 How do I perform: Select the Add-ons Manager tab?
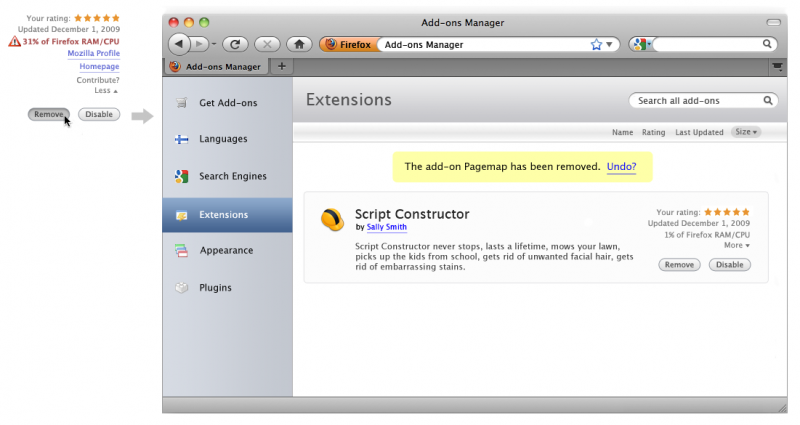[216, 66]
